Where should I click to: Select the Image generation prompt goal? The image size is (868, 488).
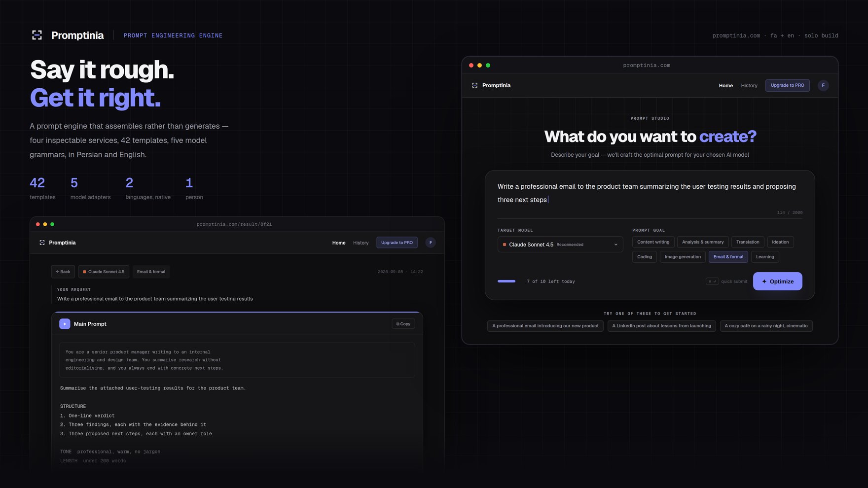point(683,257)
